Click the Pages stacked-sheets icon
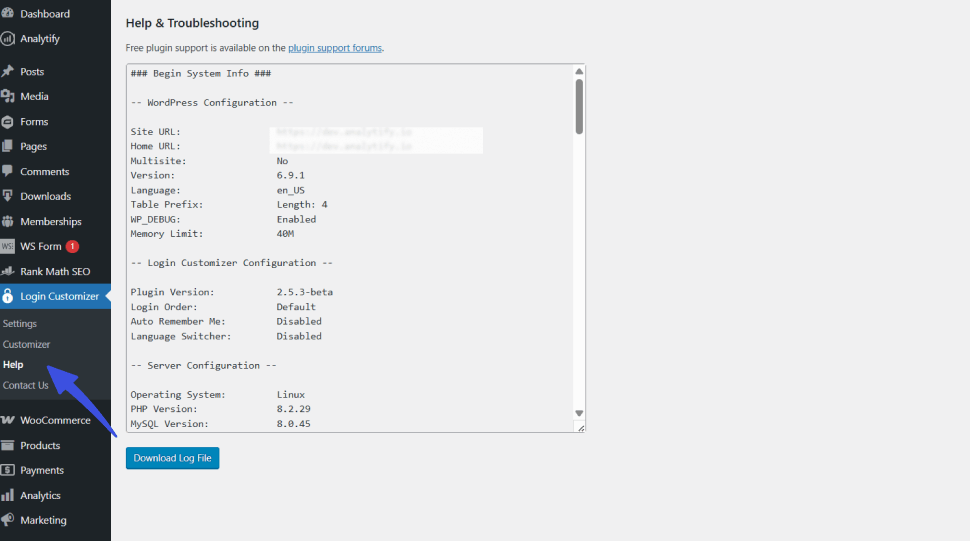This screenshot has width=970, height=541. 7,146
